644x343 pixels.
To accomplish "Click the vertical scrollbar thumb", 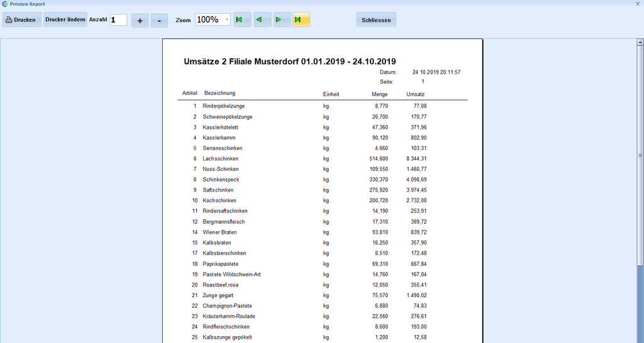I will click(640, 155).
